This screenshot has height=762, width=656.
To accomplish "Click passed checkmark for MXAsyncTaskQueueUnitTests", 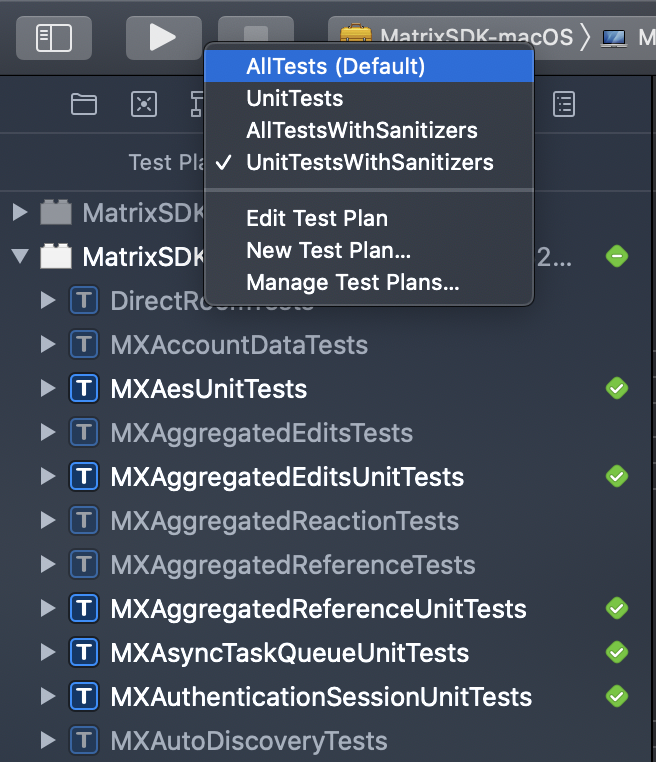I will tap(617, 652).
